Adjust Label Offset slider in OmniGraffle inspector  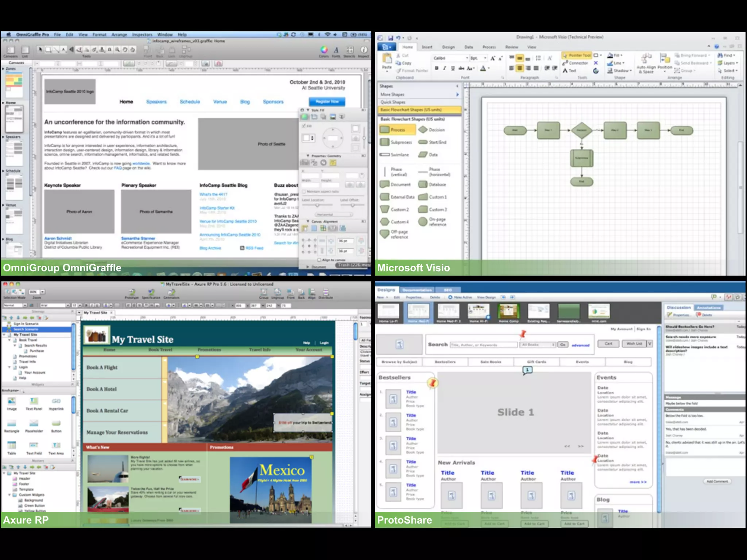[x=352, y=205]
